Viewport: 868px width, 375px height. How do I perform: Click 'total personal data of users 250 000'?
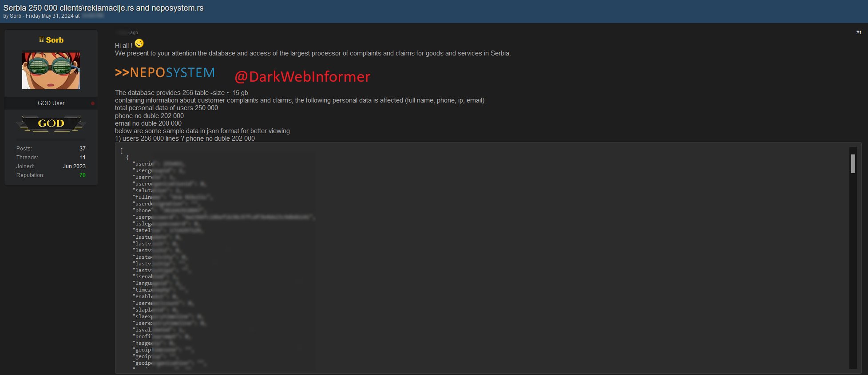[166, 108]
